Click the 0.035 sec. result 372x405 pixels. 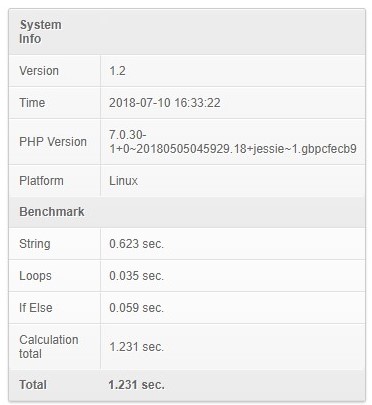tap(136, 276)
